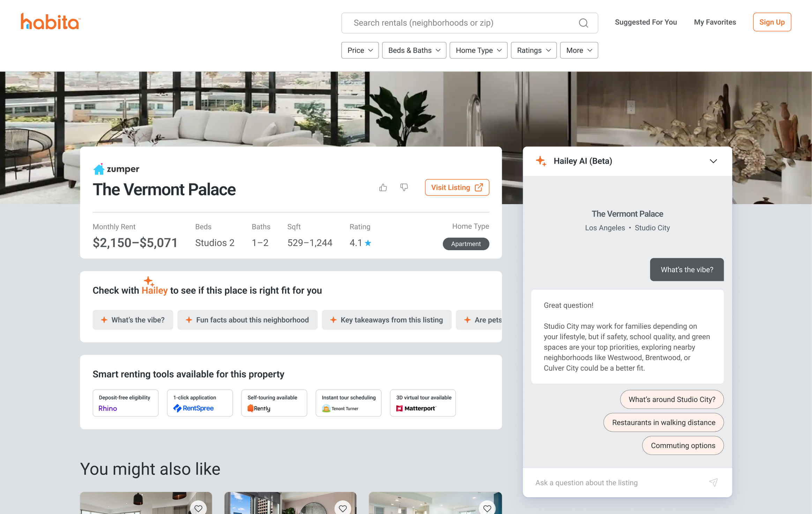Open My Favorites
The height and width of the screenshot is (514, 812).
[715, 22]
